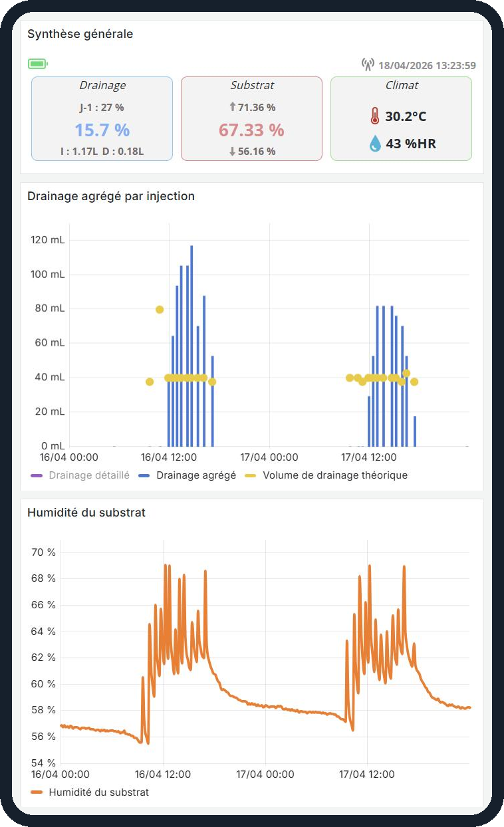Click the yellow dot at 80 mL
The height and width of the screenshot is (827, 504).
(x=160, y=310)
